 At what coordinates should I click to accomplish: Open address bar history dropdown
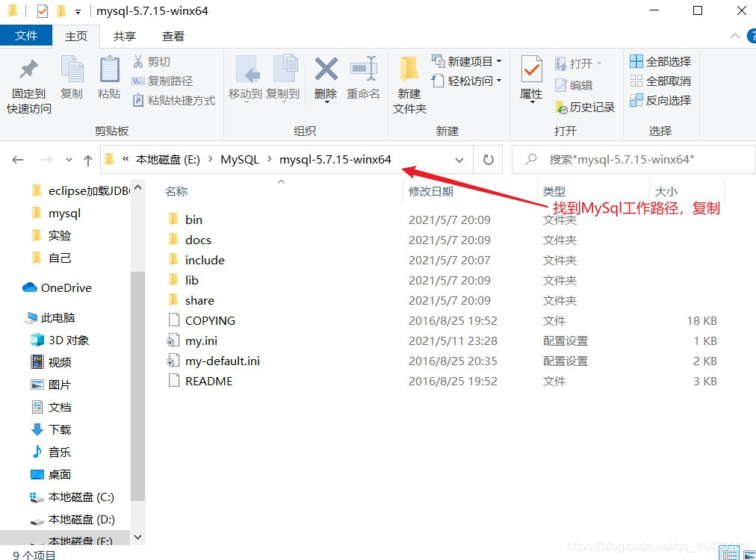(459, 160)
